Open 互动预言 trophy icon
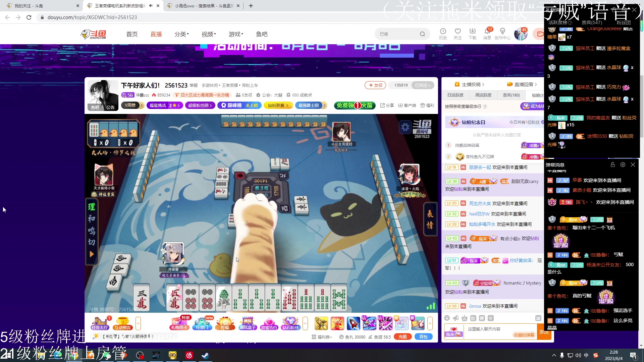 pyautogui.click(x=122, y=323)
